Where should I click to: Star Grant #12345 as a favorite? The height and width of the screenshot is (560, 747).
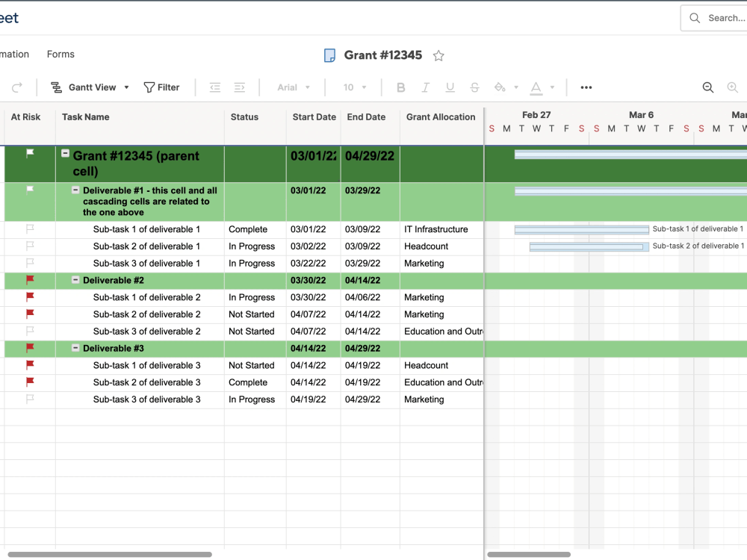(438, 55)
